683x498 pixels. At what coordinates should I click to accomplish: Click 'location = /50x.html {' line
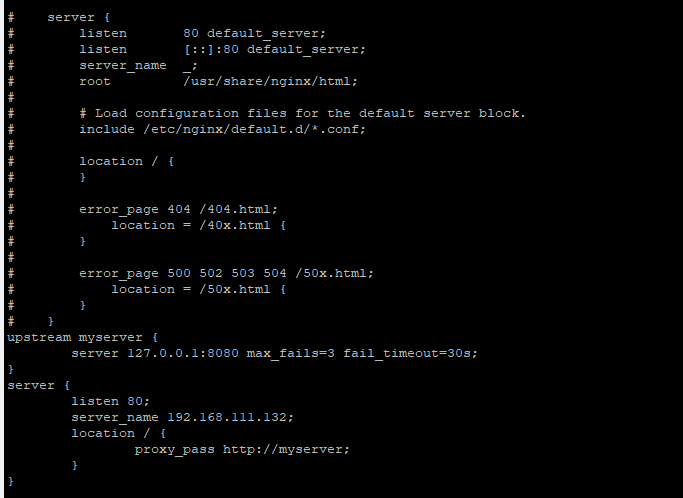[x=198, y=289]
